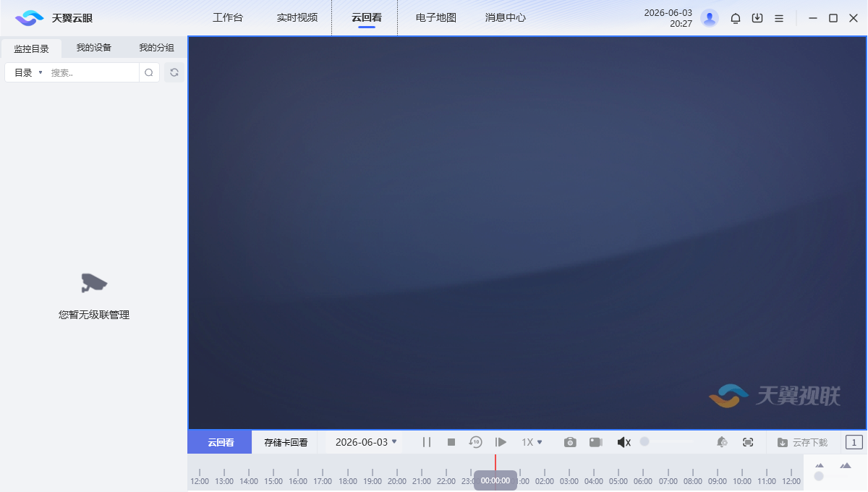868x492 pixels.
Task: Select the 监控目录 sidebar tab
Action: click(31, 48)
